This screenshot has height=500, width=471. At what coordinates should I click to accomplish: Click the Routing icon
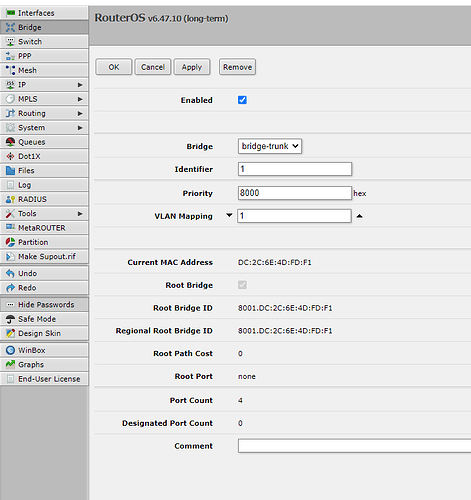pos(10,113)
